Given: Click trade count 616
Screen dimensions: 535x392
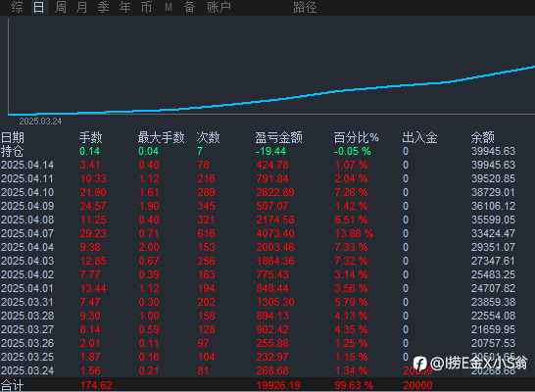Looking at the screenshot, I should 206,233.
